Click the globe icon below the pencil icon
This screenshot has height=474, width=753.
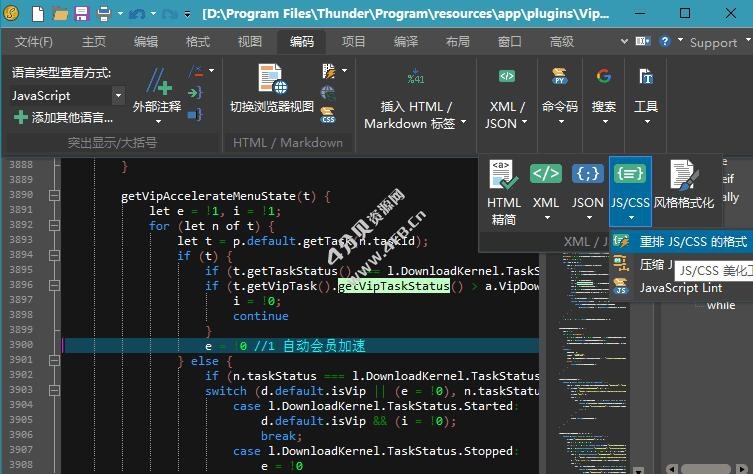tap(328, 93)
